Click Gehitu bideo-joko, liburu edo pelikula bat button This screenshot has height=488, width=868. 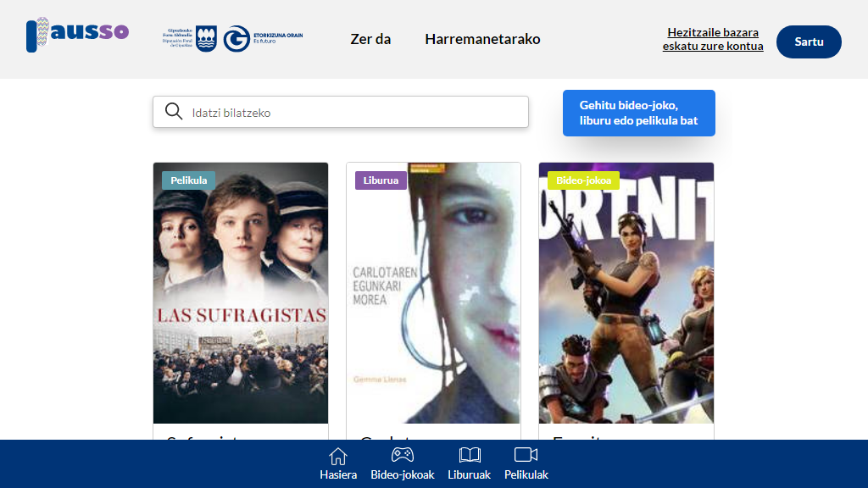[x=639, y=113]
